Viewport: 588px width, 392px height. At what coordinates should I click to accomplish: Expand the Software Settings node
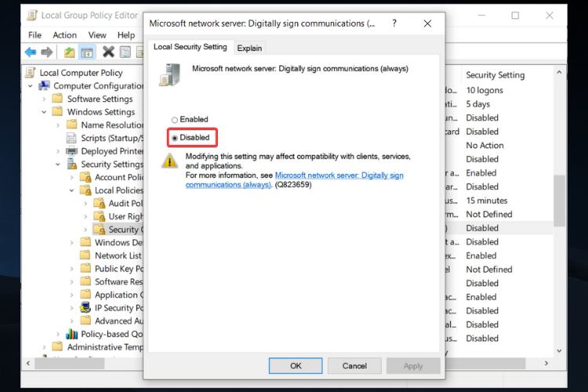44,99
